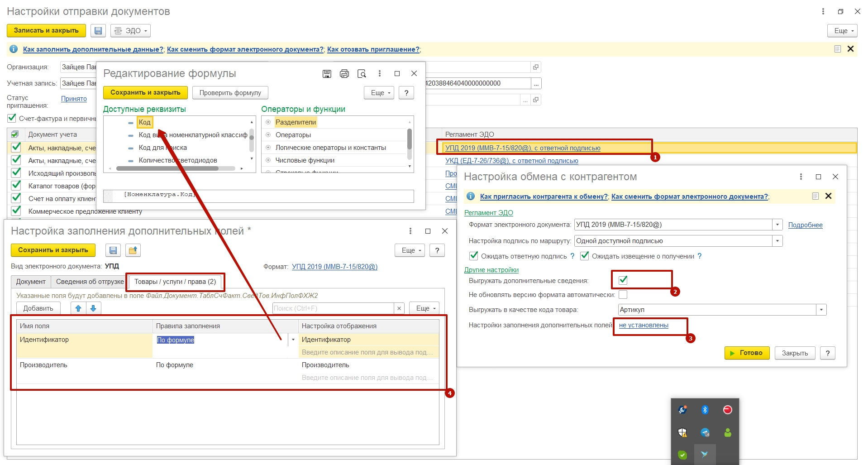Click the Bluetooth icon in system tray
Image resolution: width=868 pixels, height=465 pixels.
pyautogui.click(x=705, y=410)
